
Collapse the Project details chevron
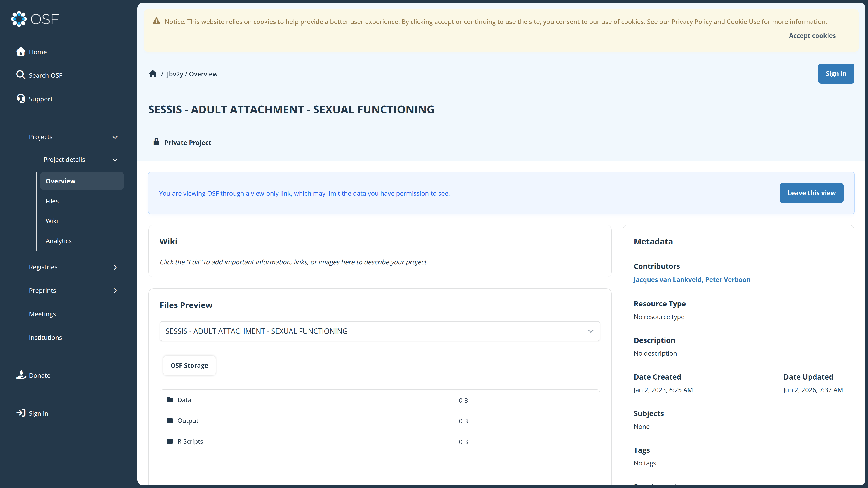coord(115,160)
